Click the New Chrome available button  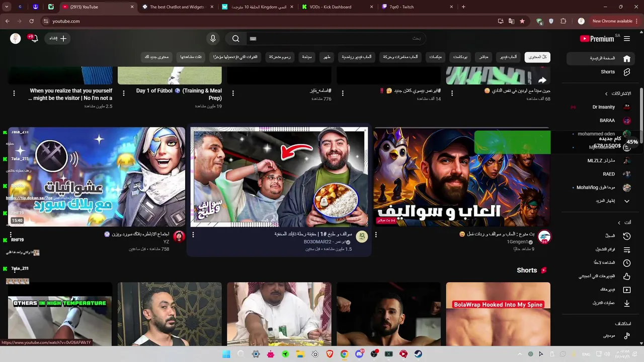point(612,21)
